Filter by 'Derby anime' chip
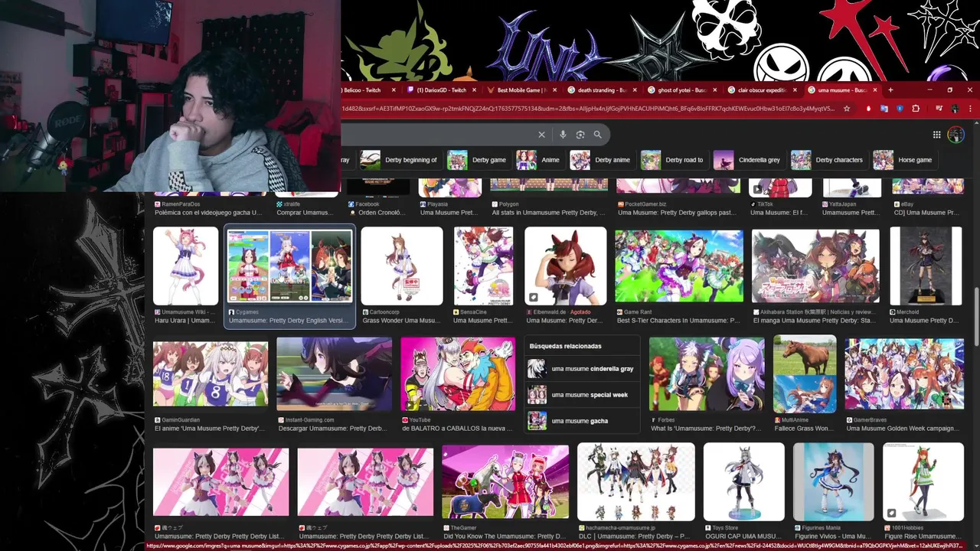Image resolution: width=980 pixels, height=551 pixels. (602, 160)
